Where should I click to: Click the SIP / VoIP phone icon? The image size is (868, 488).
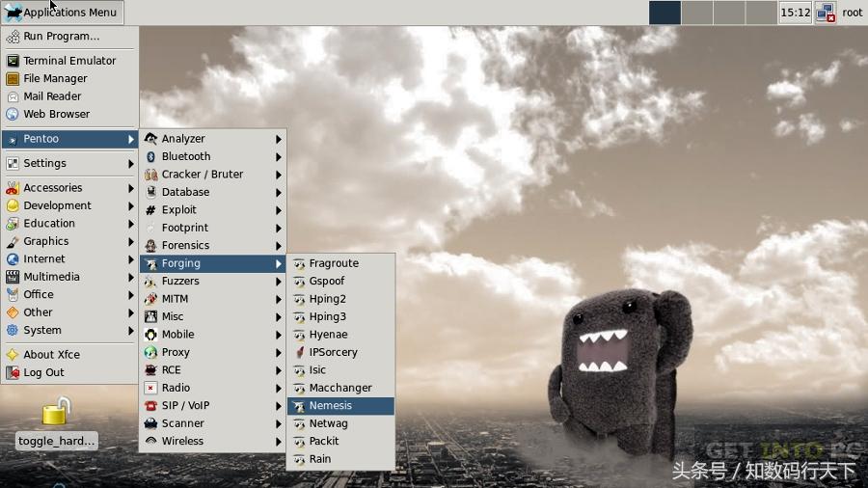click(x=151, y=406)
